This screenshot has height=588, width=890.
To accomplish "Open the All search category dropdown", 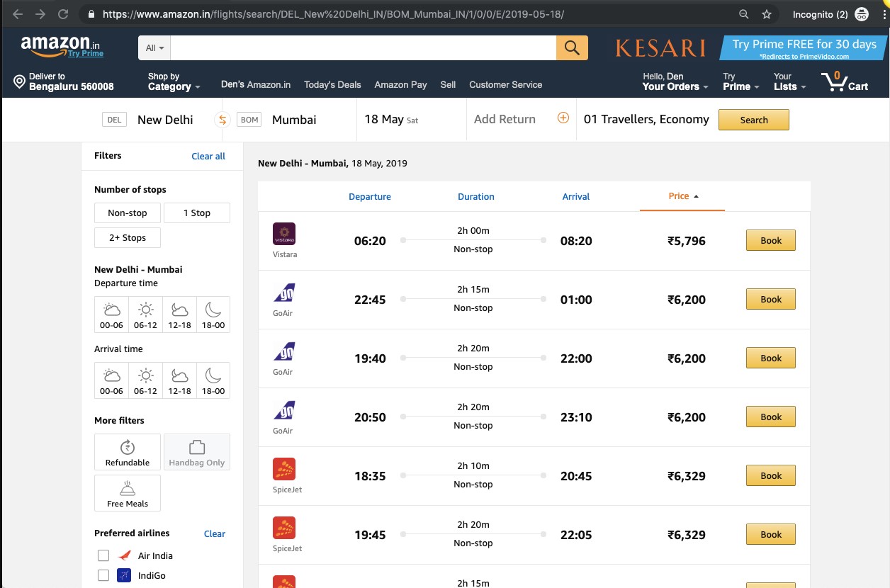I will 154,48.
